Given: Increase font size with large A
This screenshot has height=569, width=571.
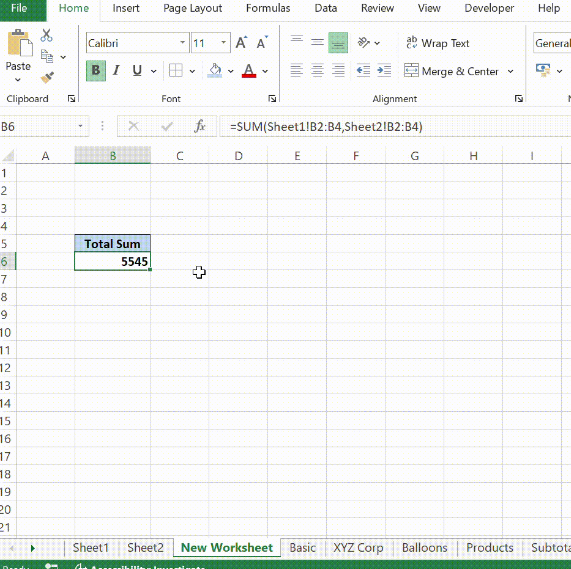Looking at the screenshot, I should pos(241,43).
